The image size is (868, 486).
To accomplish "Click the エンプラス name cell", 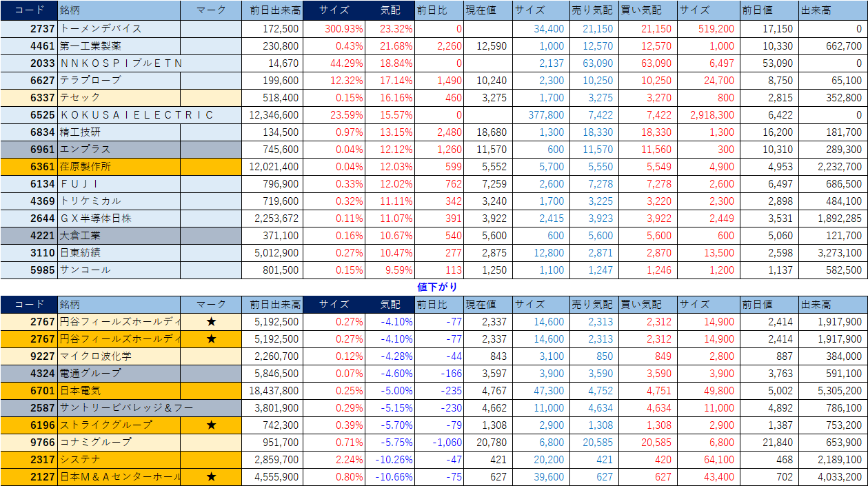I will tap(119, 150).
